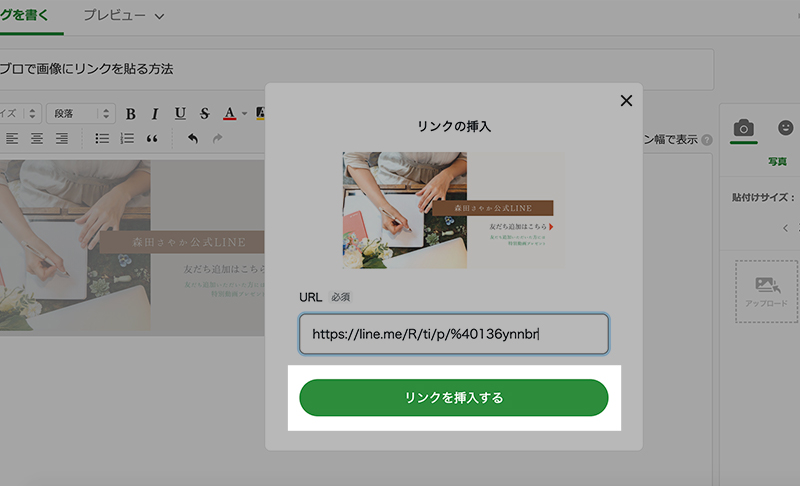Open the text color picker

pyautogui.click(x=230, y=113)
